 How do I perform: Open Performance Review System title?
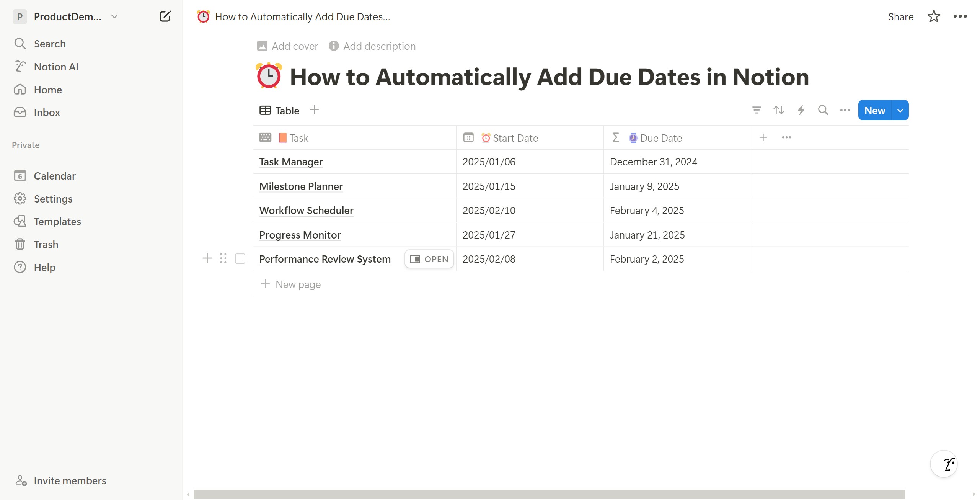coord(325,259)
